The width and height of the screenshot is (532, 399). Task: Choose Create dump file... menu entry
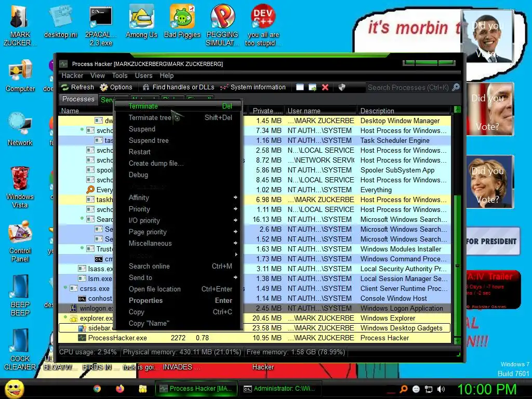tap(179, 163)
